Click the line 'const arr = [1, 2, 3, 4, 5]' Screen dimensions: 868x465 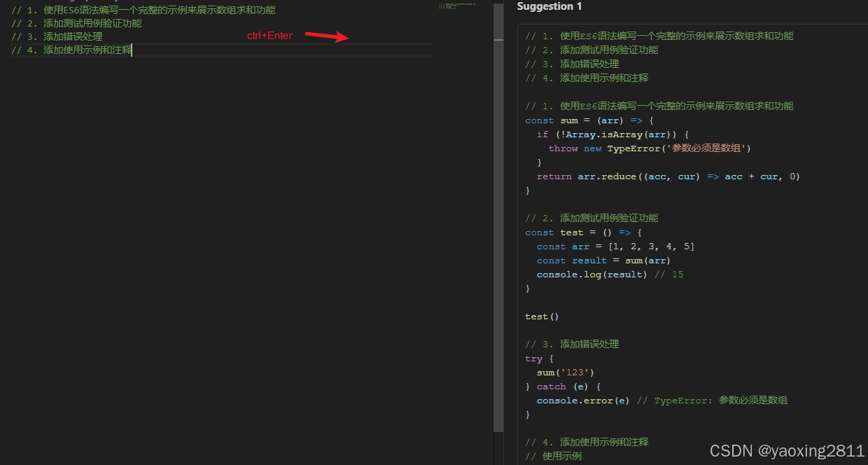[616, 247]
